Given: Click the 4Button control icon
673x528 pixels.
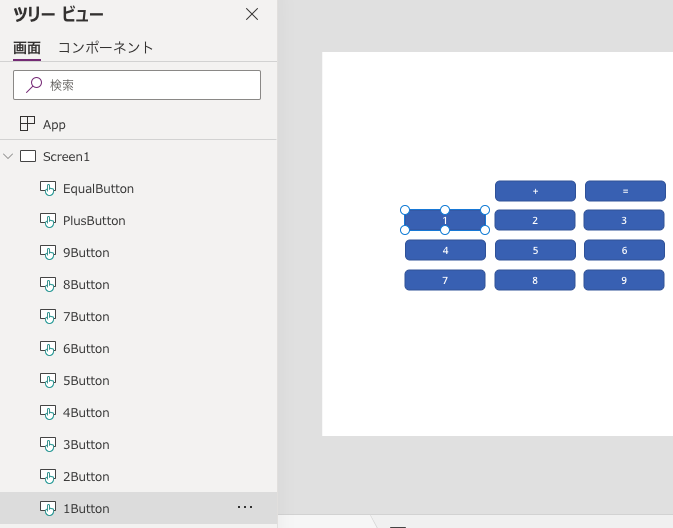Looking at the screenshot, I should pyautogui.click(x=48, y=412).
